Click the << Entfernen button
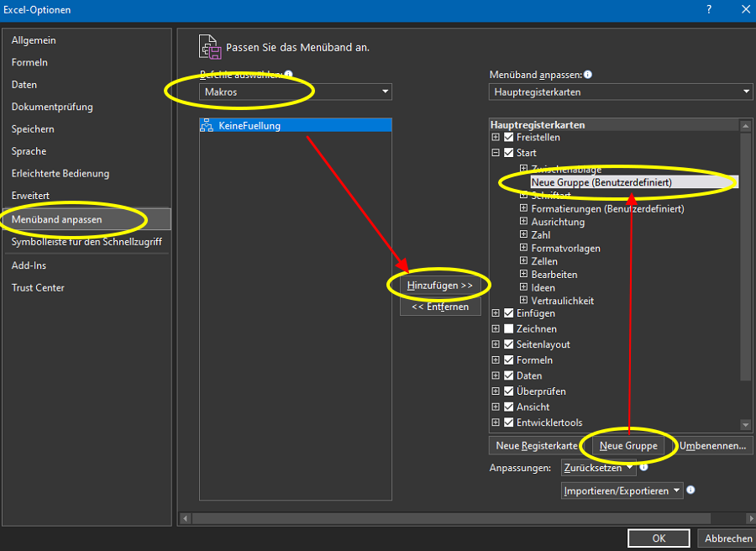The height and width of the screenshot is (551, 756). (439, 307)
